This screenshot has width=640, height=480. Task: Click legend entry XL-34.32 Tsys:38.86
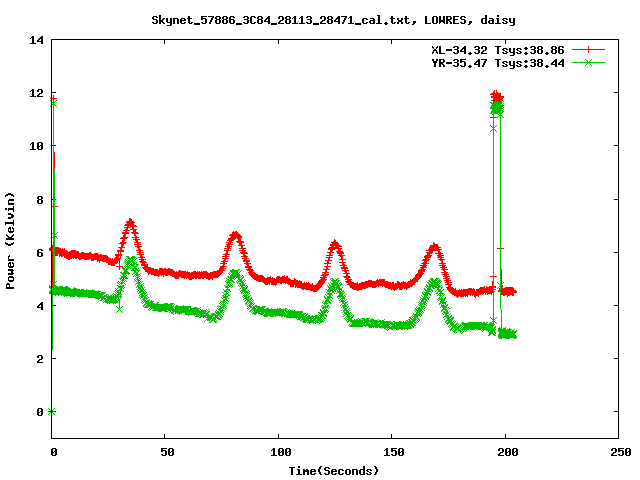coord(498,50)
